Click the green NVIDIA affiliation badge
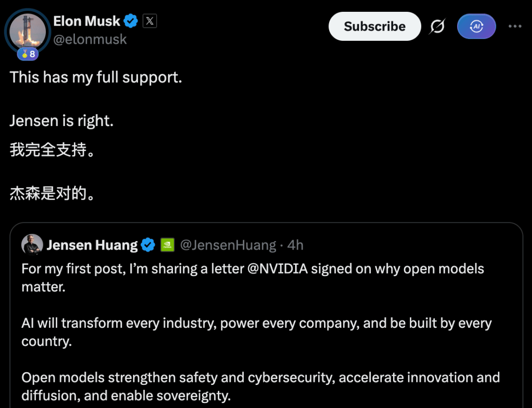532x408 pixels. pos(167,245)
